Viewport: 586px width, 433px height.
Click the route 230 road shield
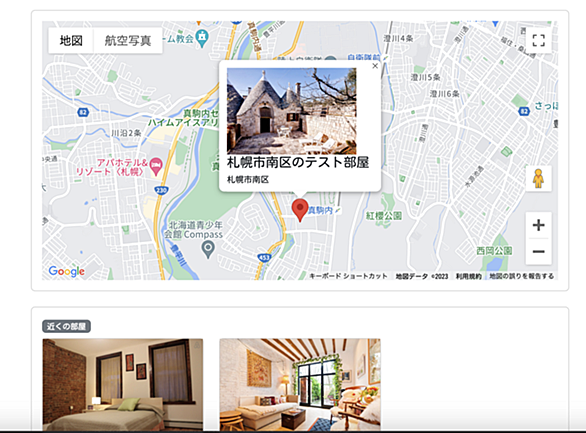(x=161, y=191)
